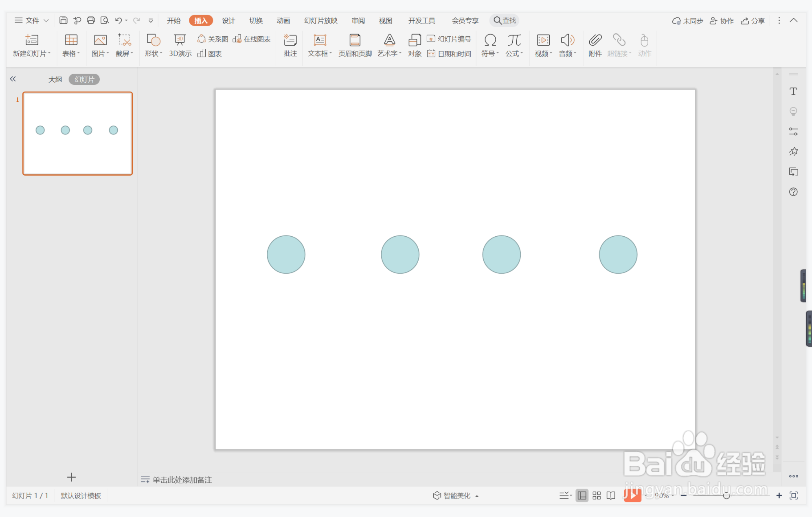Insert date and time (日期和时间)
This screenshot has width=812, height=517.
coord(449,54)
